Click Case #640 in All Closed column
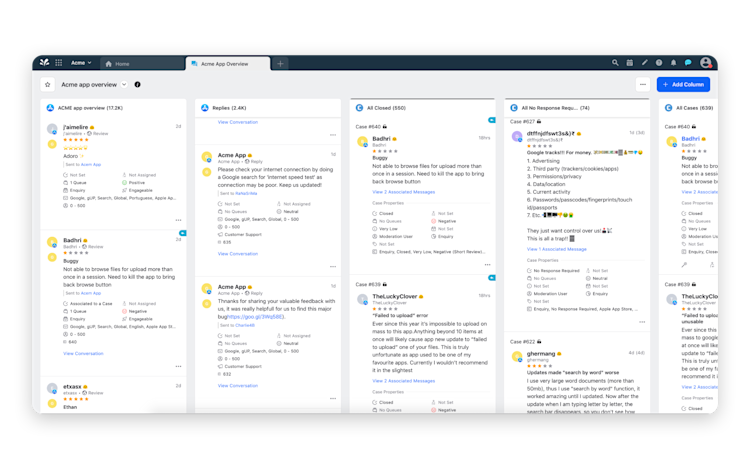750x469 pixels. click(x=368, y=127)
